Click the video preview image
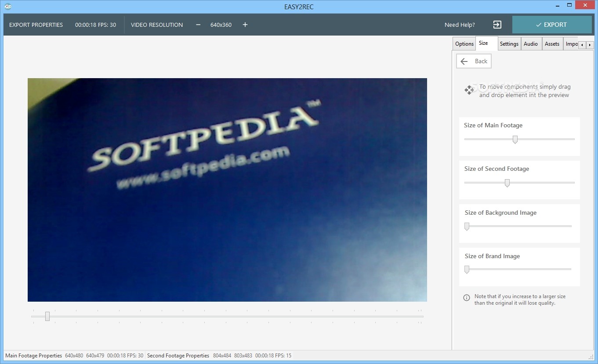Viewport: 598px width, 364px height. pyautogui.click(x=227, y=190)
